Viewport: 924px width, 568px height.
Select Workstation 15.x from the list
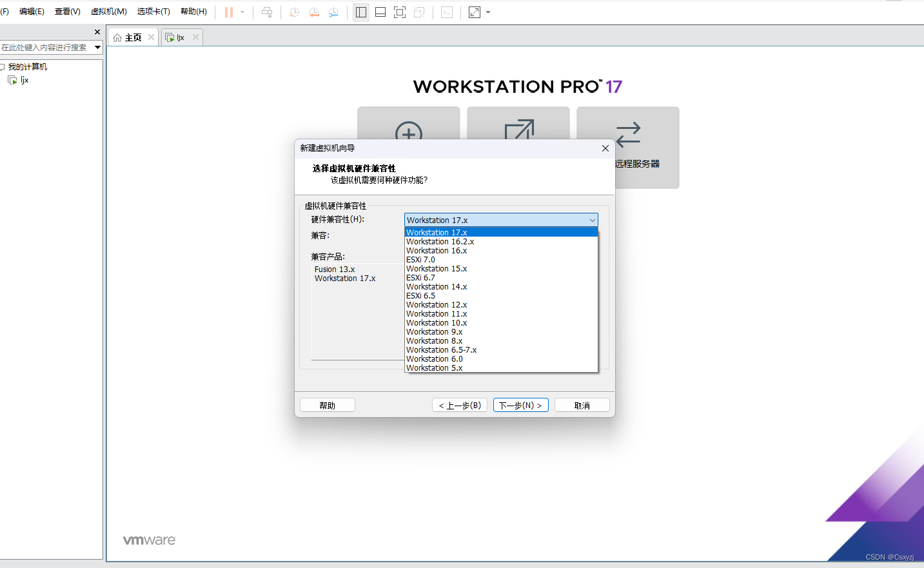[501, 269]
